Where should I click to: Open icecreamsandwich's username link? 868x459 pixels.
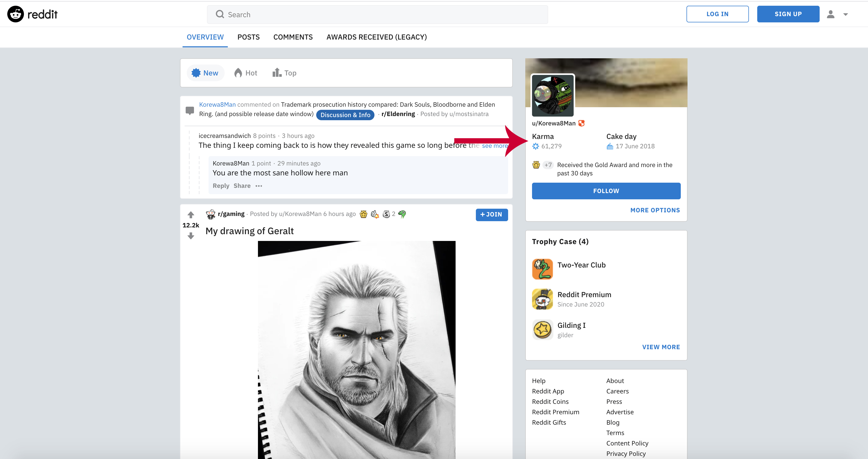[x=224, y=136]
